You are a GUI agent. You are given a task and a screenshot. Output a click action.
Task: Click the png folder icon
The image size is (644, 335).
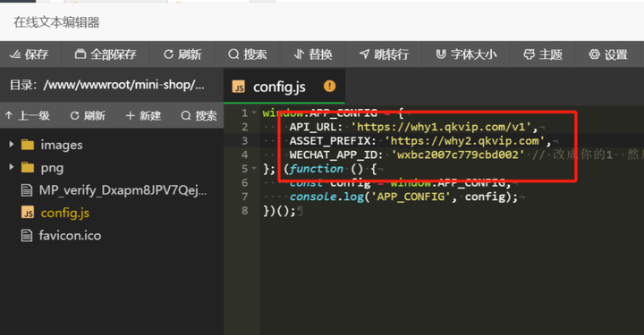click(x=28, y=167)
